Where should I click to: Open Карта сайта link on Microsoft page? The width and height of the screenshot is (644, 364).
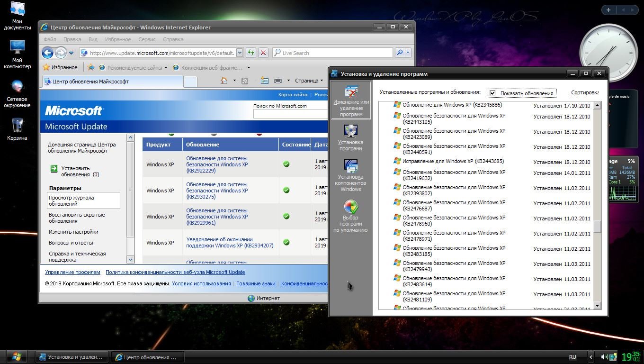pyautogui.click(x=293, y=94)
